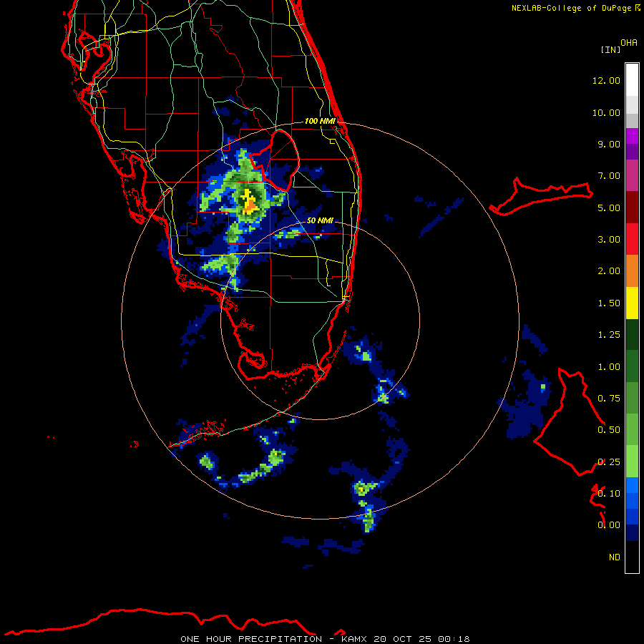Click the red Lake Okeechobee outline on the map
644x644 pixels.
[275, 160]
